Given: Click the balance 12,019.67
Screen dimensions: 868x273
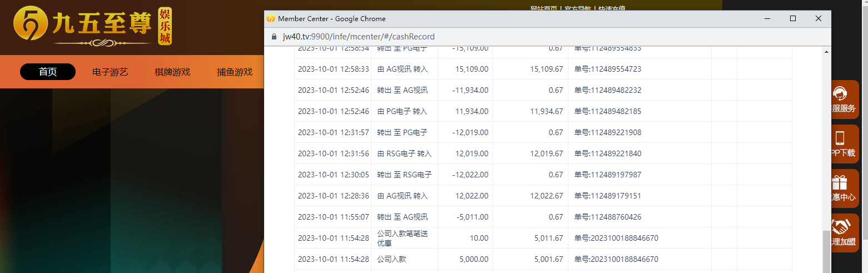Looking at the screenshot, I should coord(547,153).
